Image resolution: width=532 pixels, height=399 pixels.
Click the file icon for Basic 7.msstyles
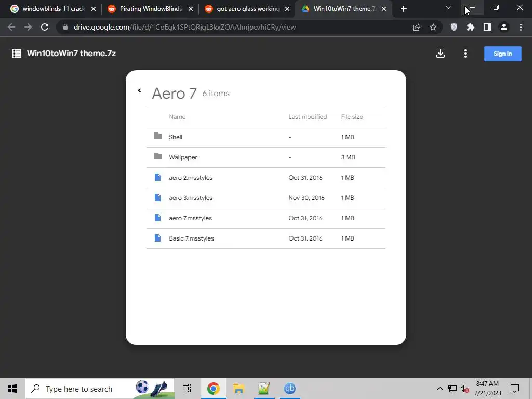158,238
